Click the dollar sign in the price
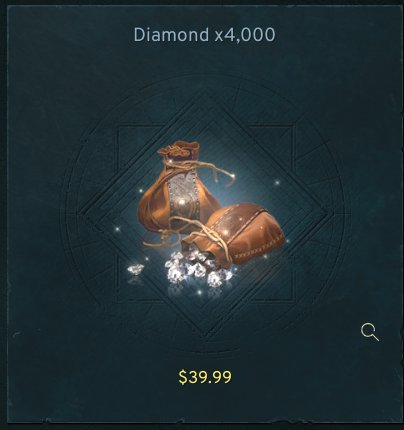The width and height of the screenshot is (404, 430). click(182, 377)
